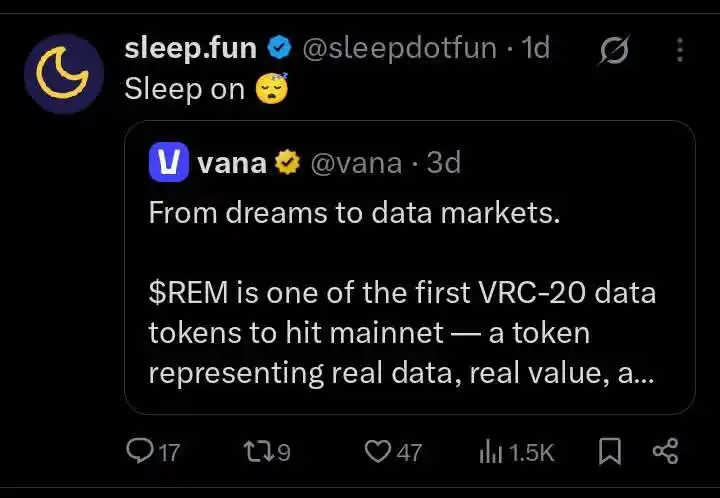Click the sleeping face emoji
720x498 pixels.
[x=272, y=88]
